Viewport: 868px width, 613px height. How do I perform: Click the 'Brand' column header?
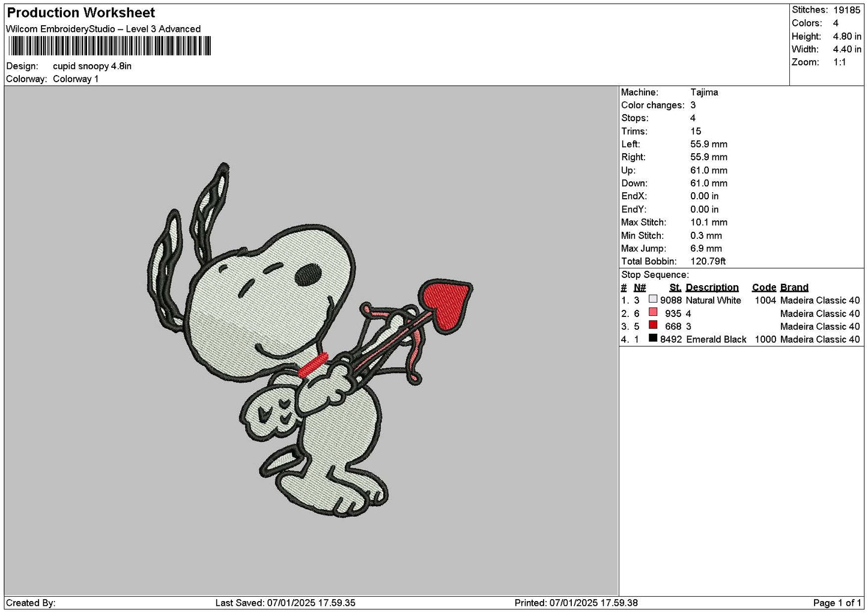pos(794,288)
